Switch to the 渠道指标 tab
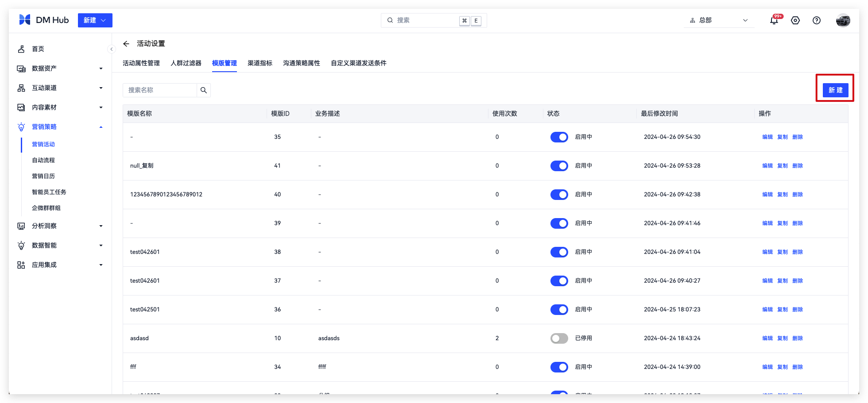Image resolution: width=868 pixels, height=403 pixels. pos(260,63)
